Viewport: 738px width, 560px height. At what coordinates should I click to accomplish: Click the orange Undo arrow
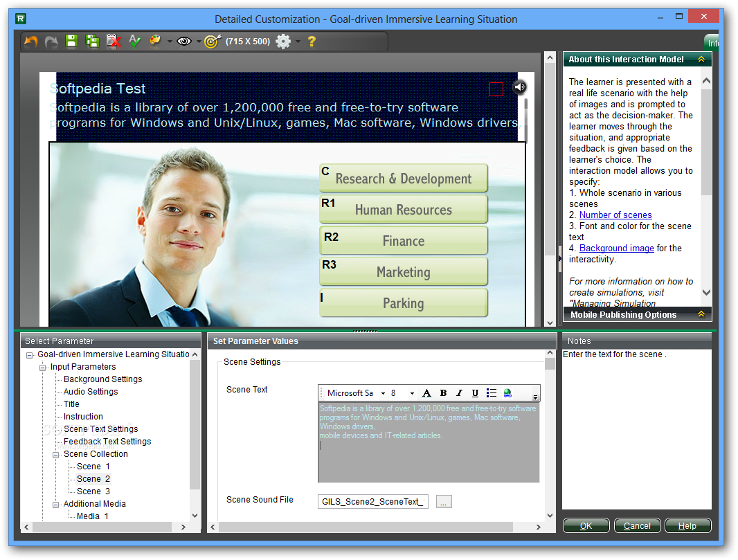click(x=30, y=42)
